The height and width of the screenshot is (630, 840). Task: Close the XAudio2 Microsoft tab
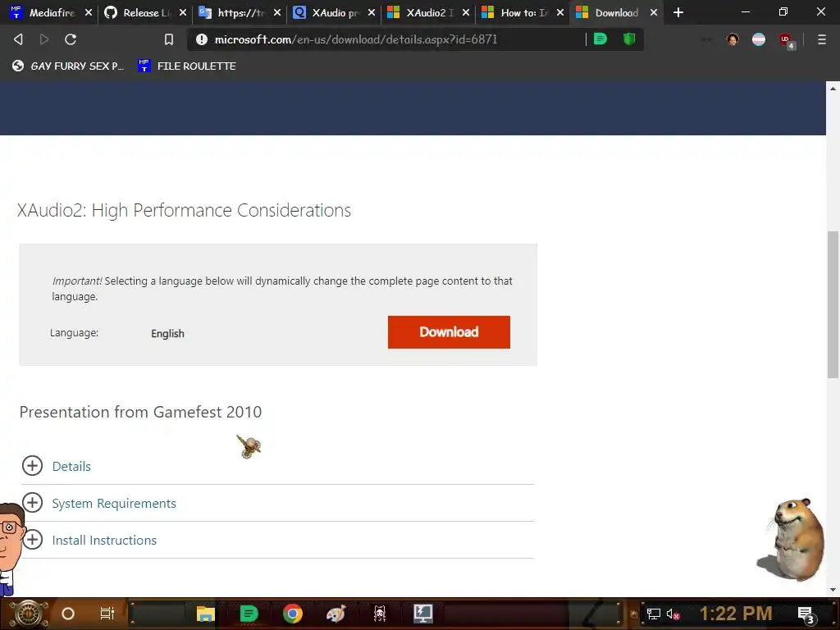tap(466, 12)
